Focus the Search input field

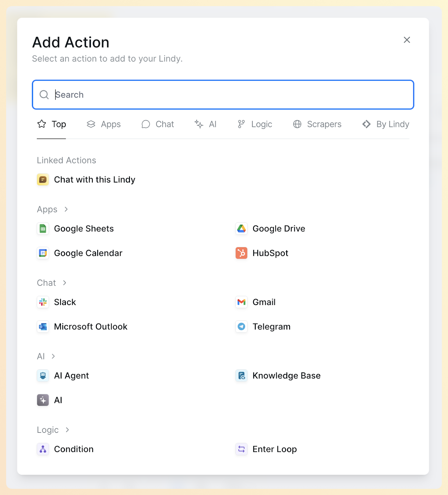coord(223,95)
